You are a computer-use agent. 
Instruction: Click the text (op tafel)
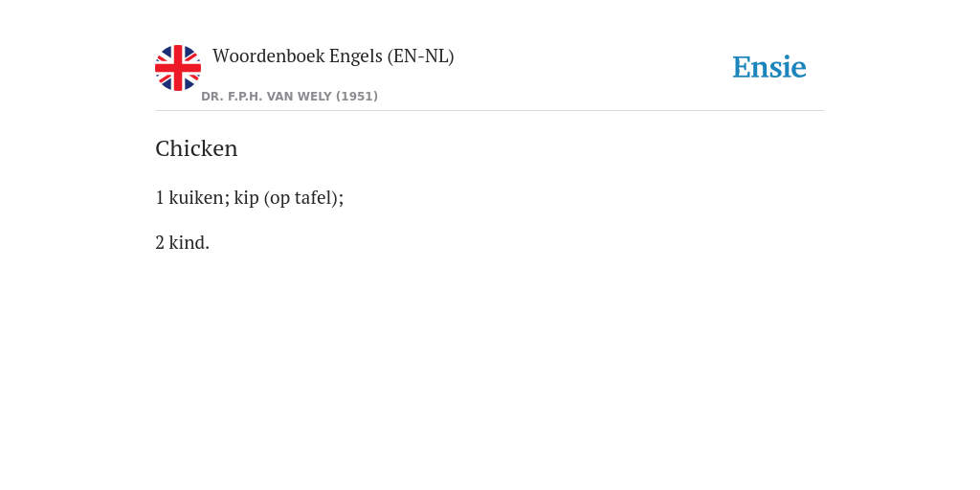click(303, 198)
